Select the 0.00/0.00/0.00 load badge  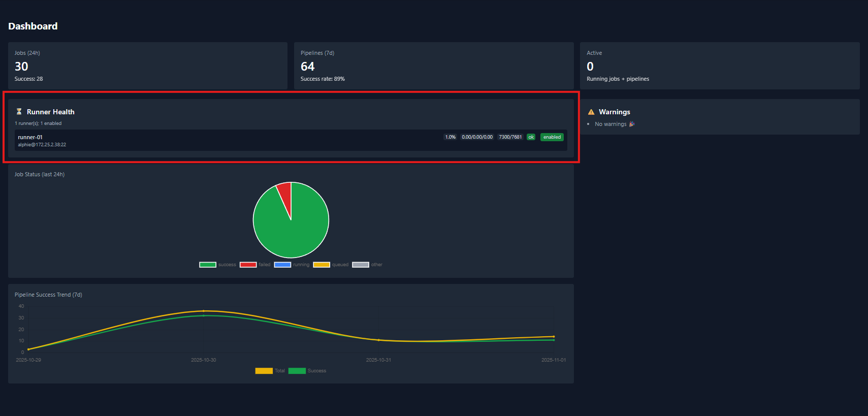point(477,137)
